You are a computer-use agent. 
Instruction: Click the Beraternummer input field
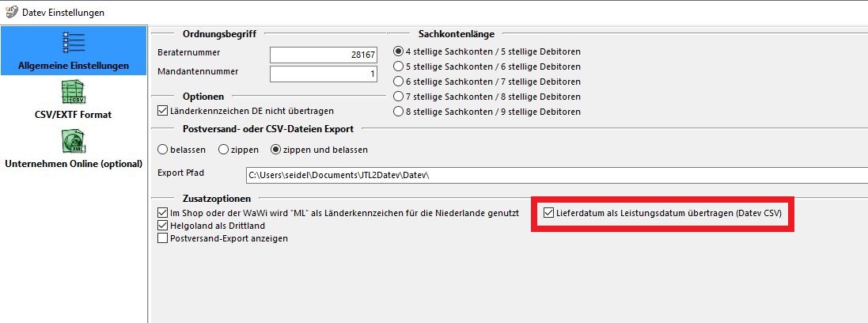tap(324, 55)
